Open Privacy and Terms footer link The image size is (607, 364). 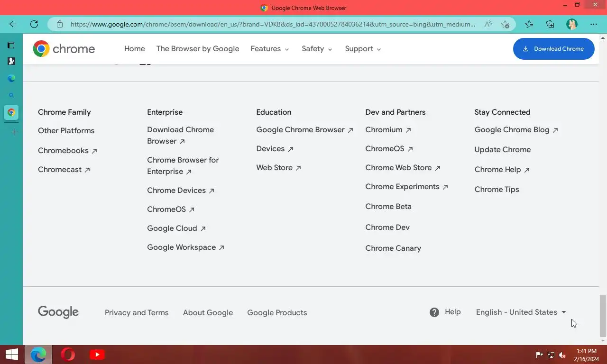(137, 313)
